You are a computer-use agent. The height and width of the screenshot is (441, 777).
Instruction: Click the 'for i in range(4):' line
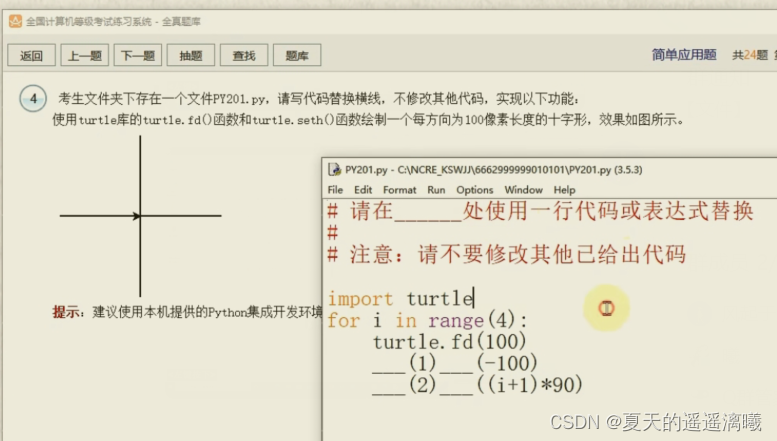427,321
